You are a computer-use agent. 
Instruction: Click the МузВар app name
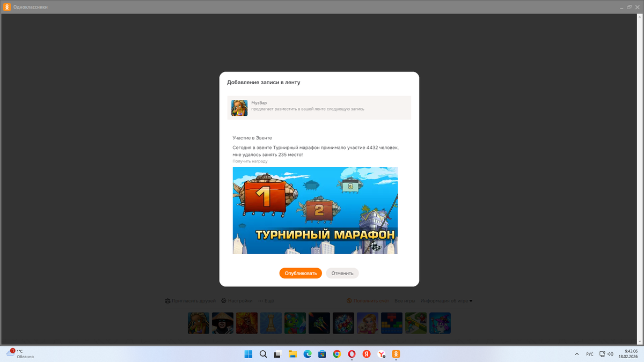point(259,102)
